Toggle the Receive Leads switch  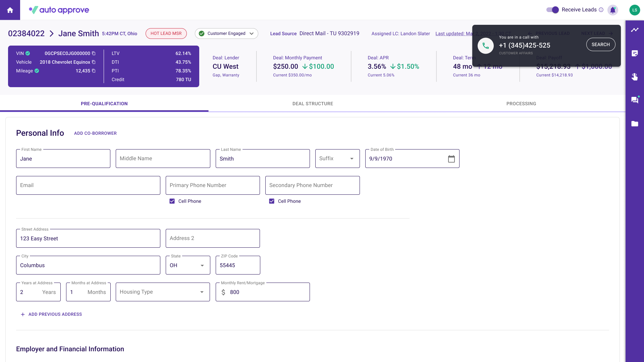pyautogui.click(x=552, y=10)
